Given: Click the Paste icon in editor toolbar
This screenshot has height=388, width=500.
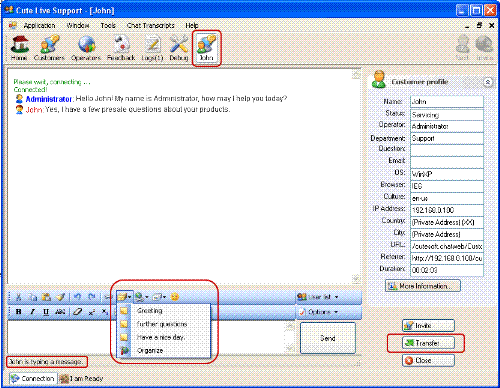Looking at the screenshot, I should coord(47,297).
